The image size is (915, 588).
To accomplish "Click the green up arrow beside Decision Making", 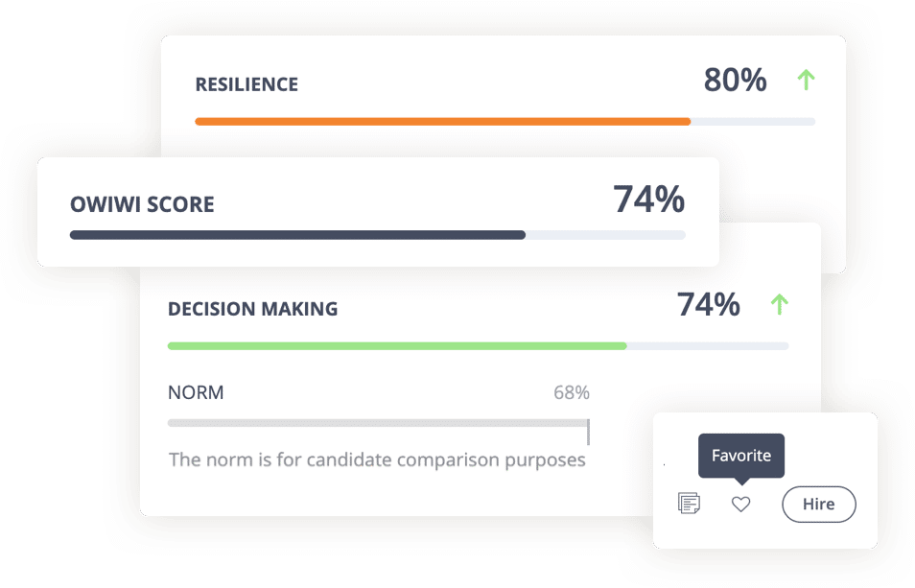I will 780,305.
